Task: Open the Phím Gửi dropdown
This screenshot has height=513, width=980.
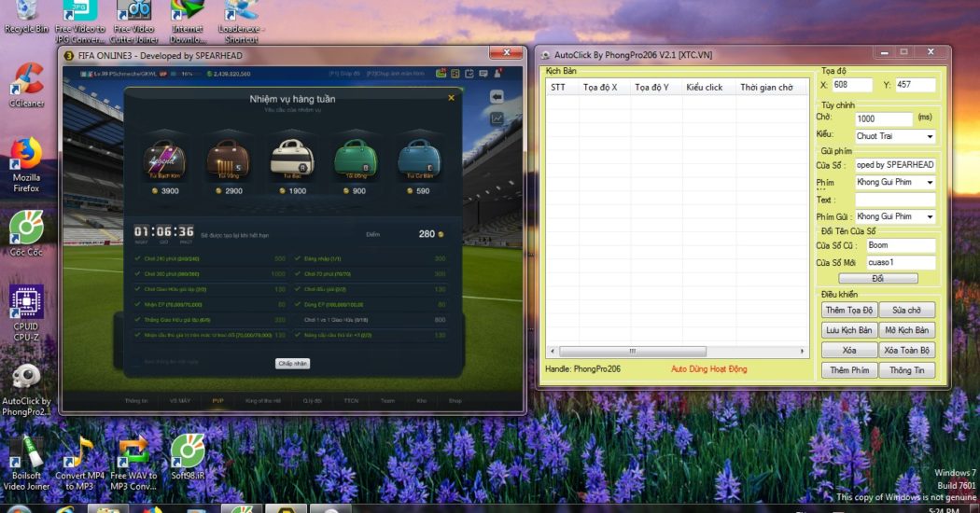Action: tap(895, 216)
